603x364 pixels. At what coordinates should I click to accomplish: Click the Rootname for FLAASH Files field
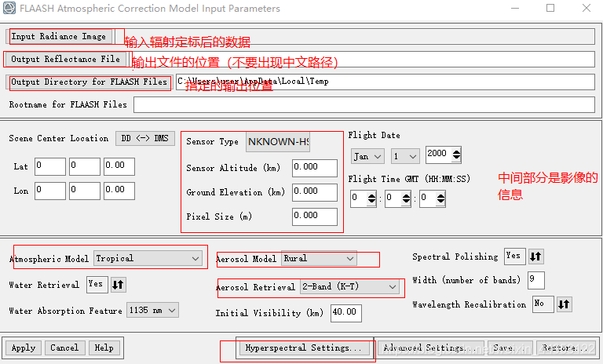[x=364, y=105]
